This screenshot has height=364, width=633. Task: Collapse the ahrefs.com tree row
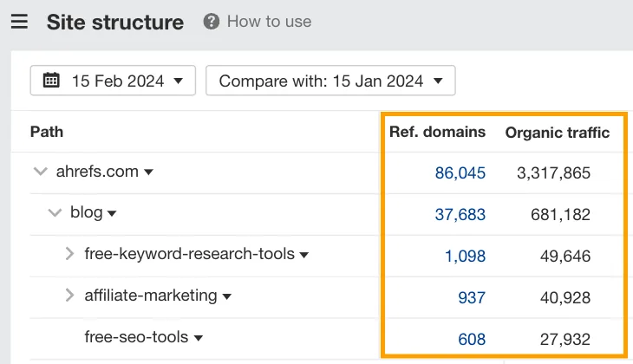41,172
